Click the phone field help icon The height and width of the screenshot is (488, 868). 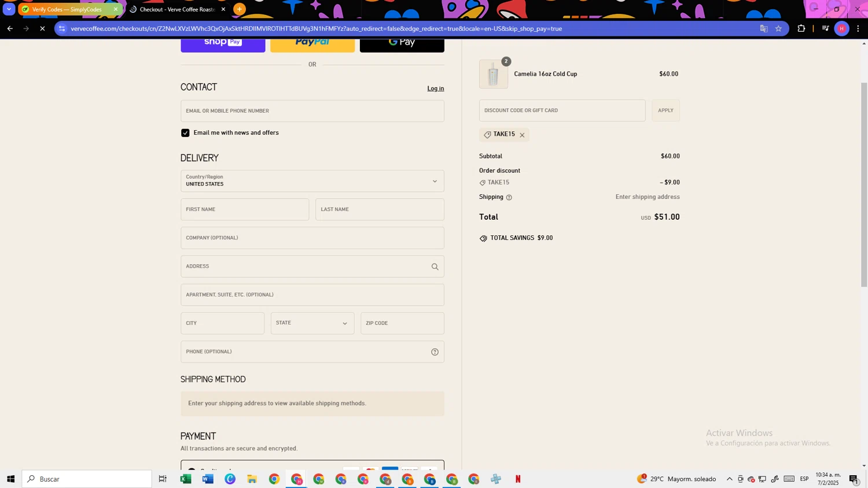(435, 352)
